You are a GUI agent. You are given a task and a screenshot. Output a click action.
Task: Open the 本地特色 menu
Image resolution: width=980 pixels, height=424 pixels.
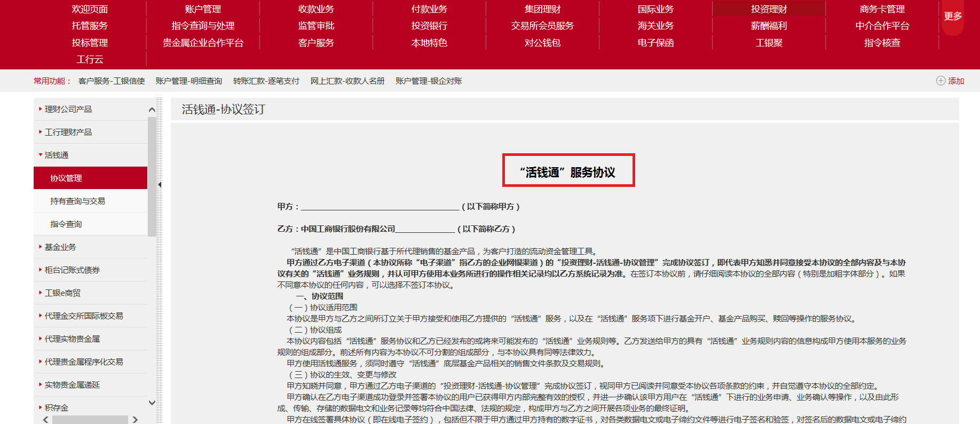(429, 43)
